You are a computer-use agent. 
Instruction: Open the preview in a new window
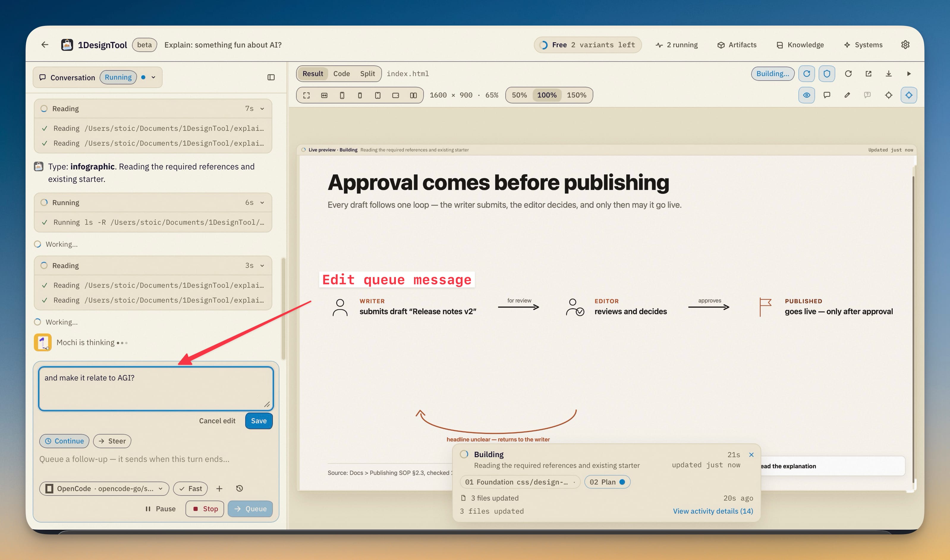tap(869, 74)
